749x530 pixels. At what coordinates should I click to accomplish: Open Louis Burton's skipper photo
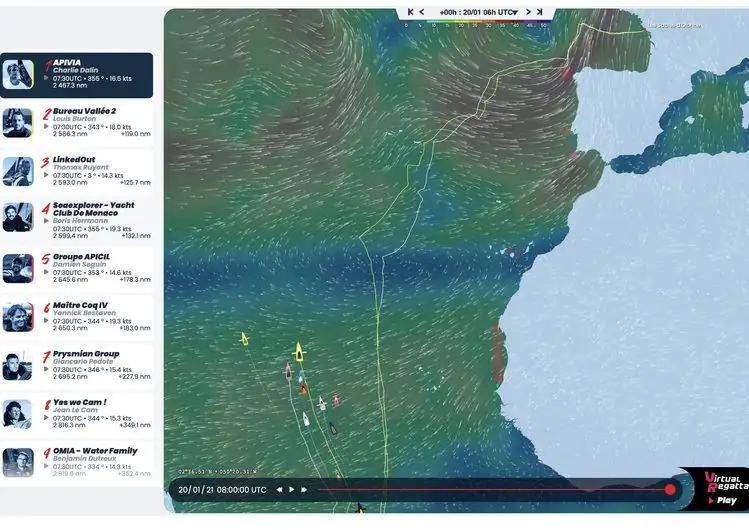[x=18, y=123]
